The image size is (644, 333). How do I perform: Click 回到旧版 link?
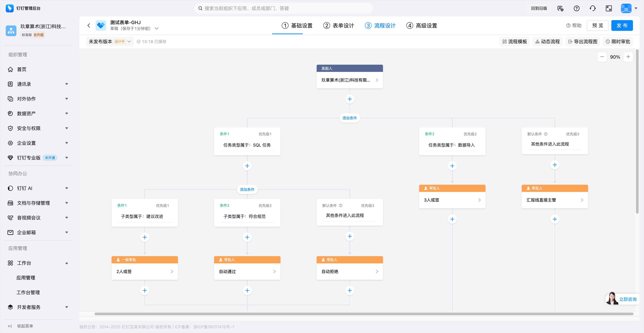pos(539,9)
